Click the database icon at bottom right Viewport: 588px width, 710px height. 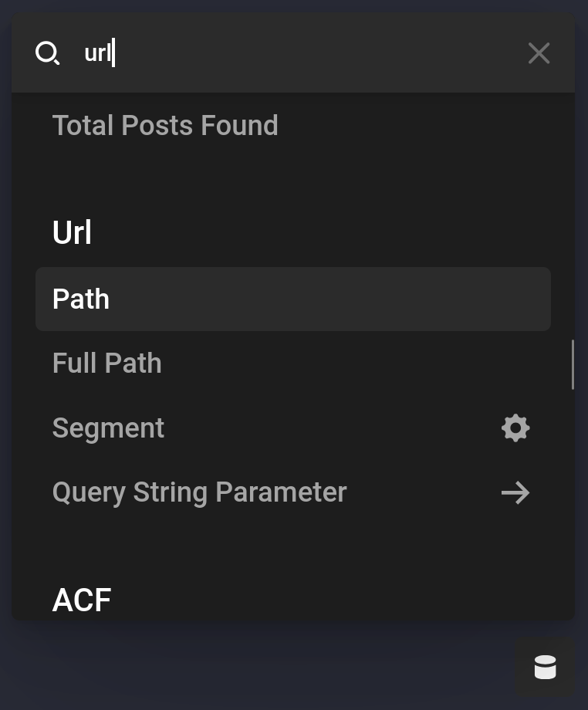coord(546,667)
